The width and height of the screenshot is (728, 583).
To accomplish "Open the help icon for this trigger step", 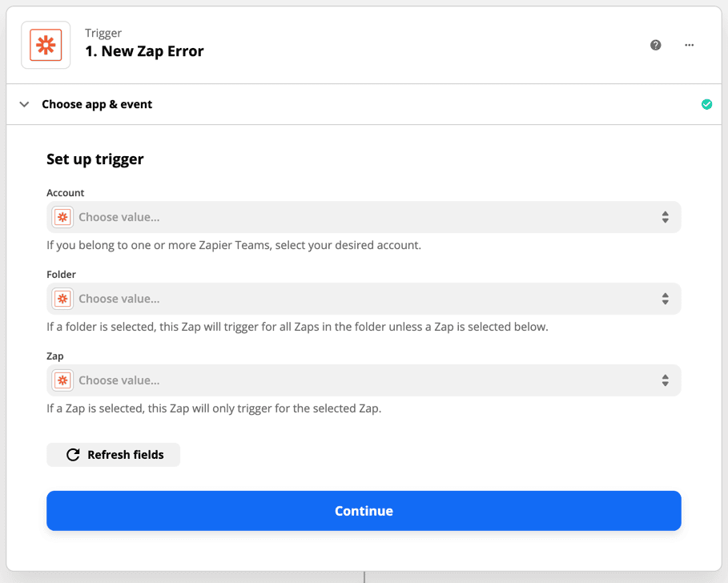I will click(655, 45).
